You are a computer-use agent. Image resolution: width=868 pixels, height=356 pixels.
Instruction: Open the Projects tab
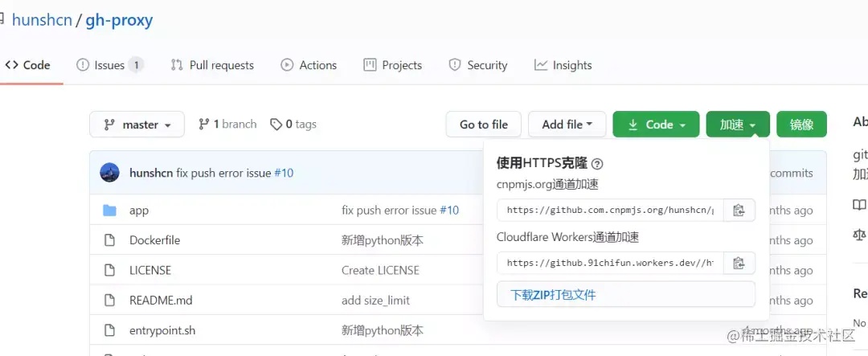[392, 65]
